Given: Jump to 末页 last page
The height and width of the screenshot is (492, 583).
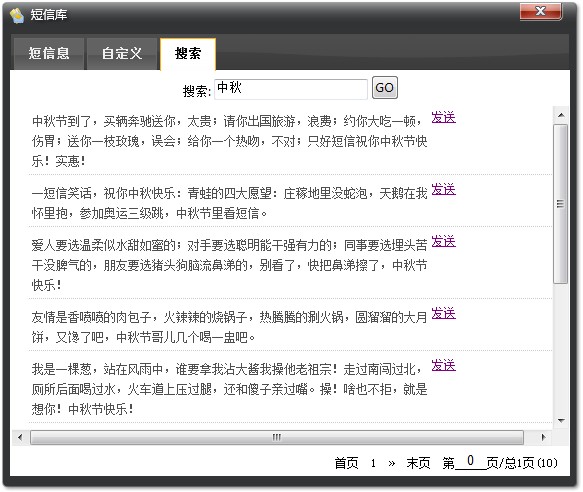Looking at the screenshot, I should (x=418, y=463).
